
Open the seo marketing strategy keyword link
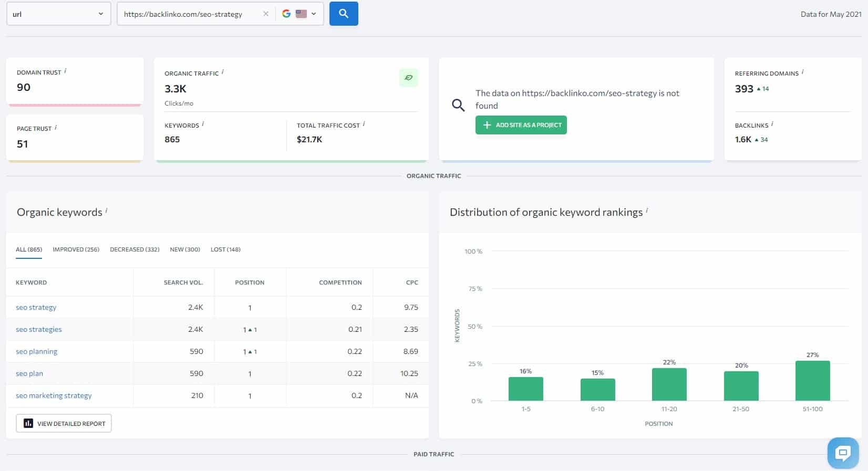click(x=54, y=395)
